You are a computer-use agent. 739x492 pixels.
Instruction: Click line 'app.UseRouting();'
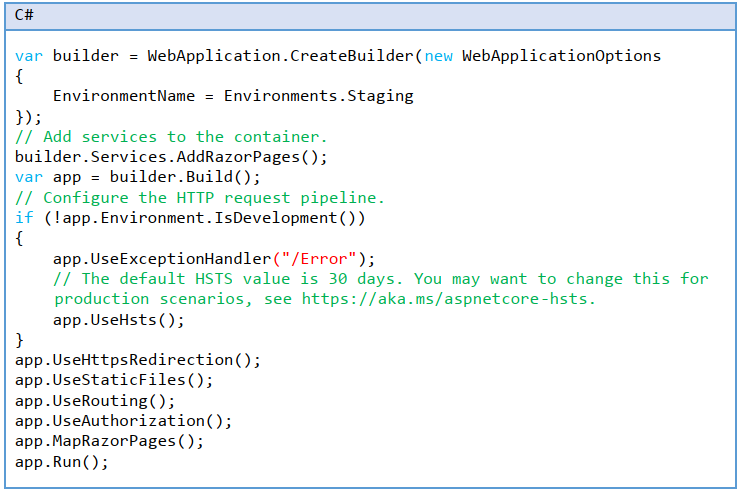(x=95, y=401)
